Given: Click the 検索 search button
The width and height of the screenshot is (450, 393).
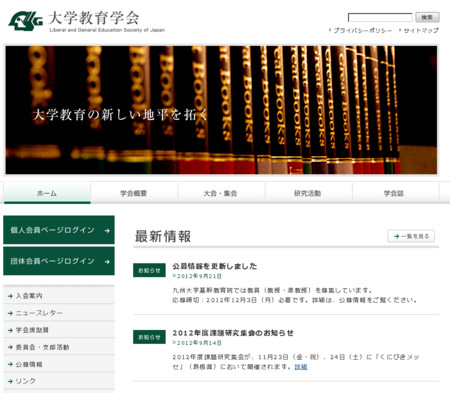Looking at the screenshot, I should [x=427, y=17].
